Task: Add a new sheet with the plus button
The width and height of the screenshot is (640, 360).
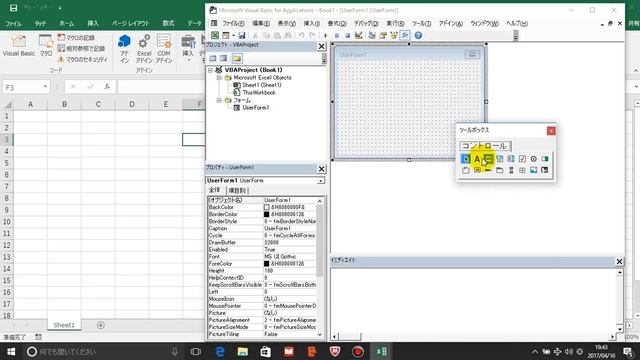Action: 100,325
